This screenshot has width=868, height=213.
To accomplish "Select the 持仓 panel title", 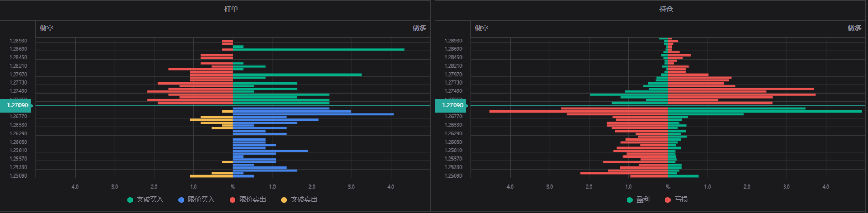I will pos(666,10).
